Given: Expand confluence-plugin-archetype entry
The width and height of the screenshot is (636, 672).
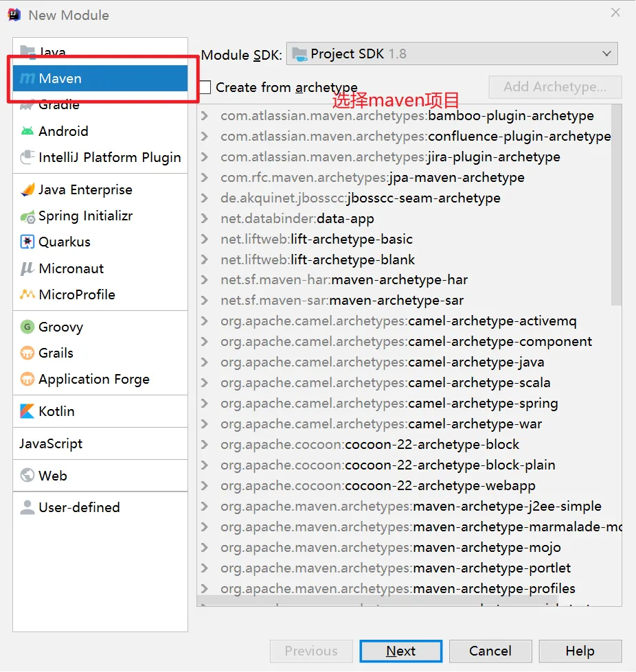Looking at the screenshot, I should 205,137.
